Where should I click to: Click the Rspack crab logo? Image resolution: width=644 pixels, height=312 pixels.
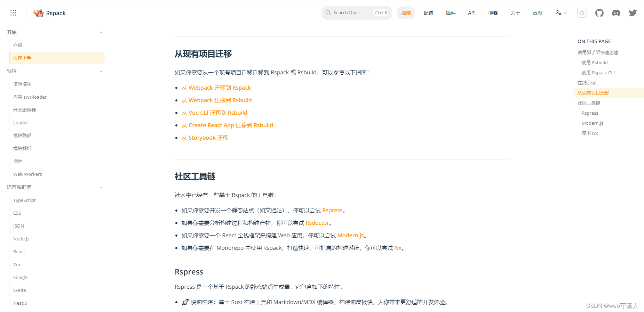coord(38,13)
